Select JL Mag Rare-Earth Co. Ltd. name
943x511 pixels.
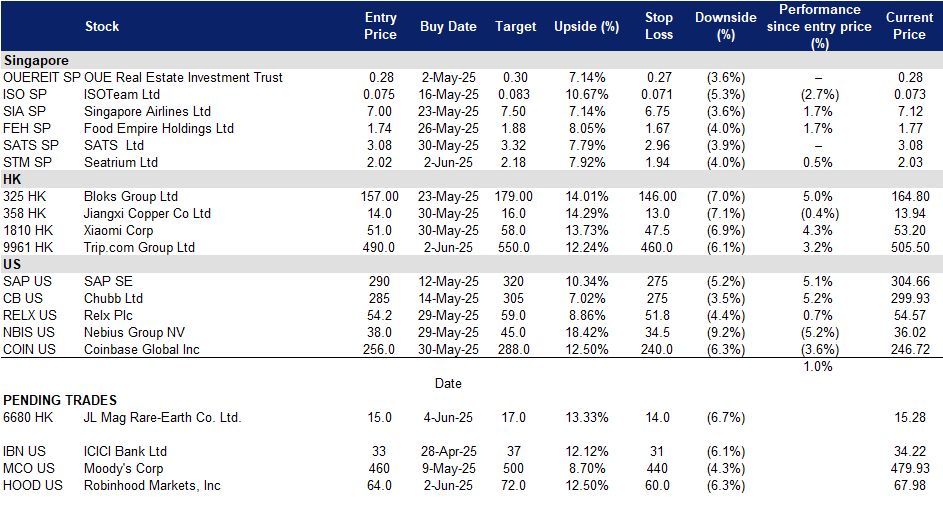tap(163, 417)
